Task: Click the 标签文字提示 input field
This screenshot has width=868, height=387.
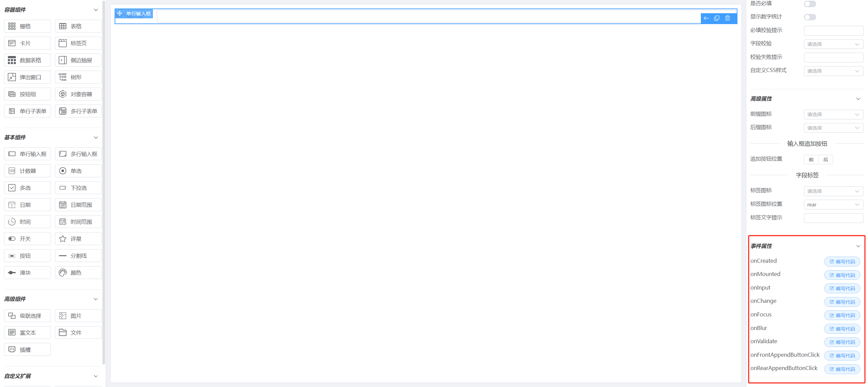Action: tap(833, 218)
